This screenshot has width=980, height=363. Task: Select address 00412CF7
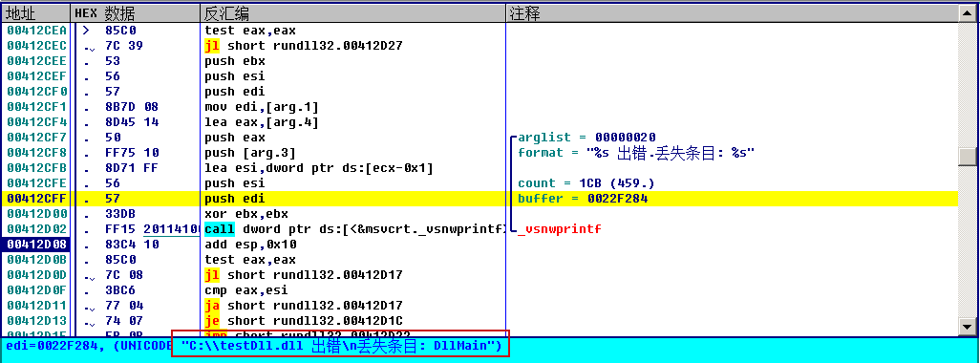37,138
